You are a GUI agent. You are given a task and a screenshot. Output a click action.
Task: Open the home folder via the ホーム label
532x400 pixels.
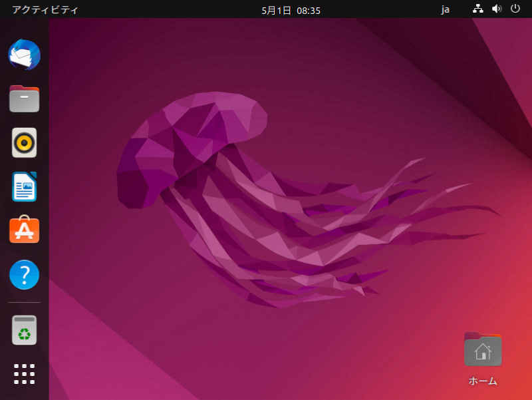click(483, 381)
